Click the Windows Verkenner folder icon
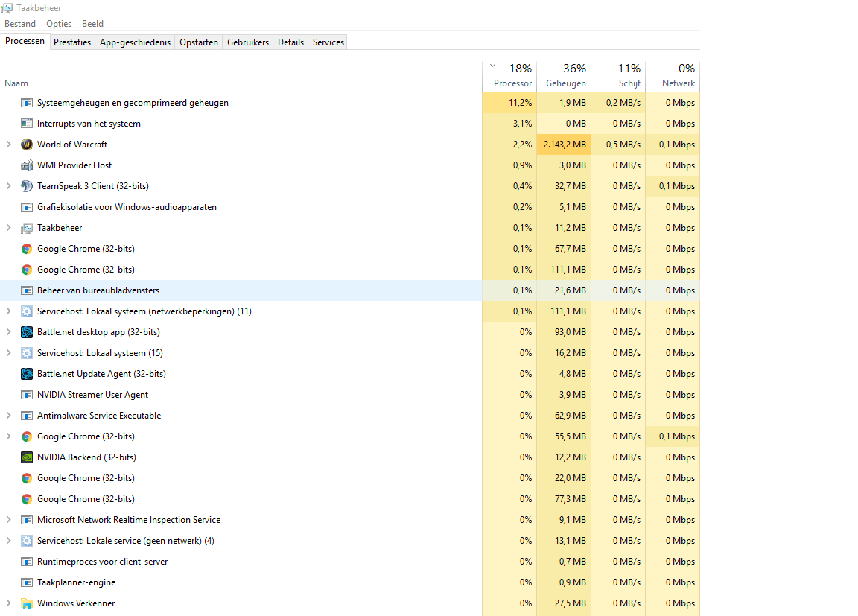858x616 pixels. tap(26, 603)
